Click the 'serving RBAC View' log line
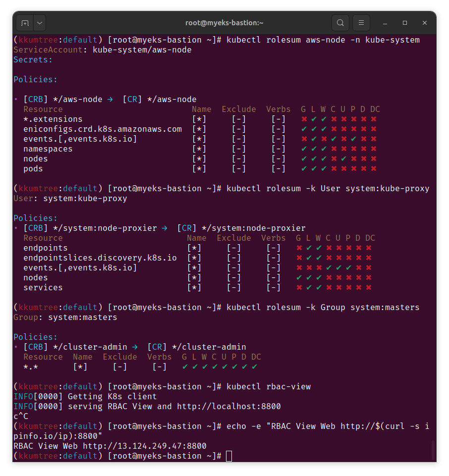Screen dimensions: 449x476 [x=147, y=406]
